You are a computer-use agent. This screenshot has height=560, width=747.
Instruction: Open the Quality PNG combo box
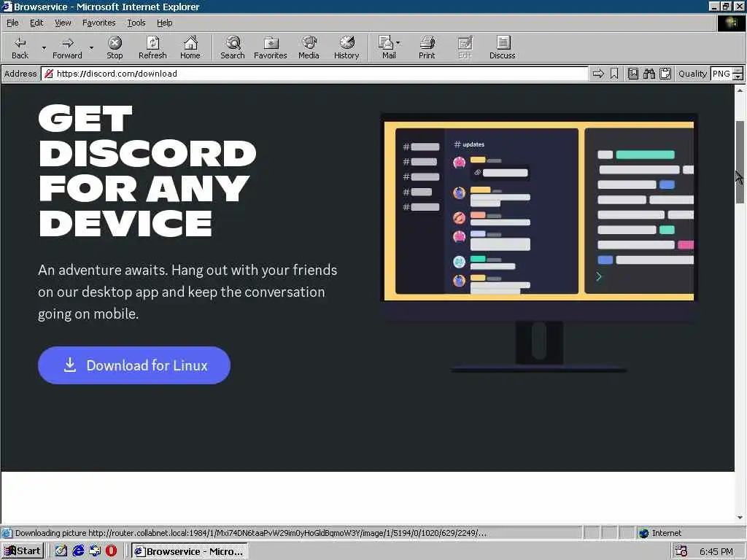coord(726,74)
